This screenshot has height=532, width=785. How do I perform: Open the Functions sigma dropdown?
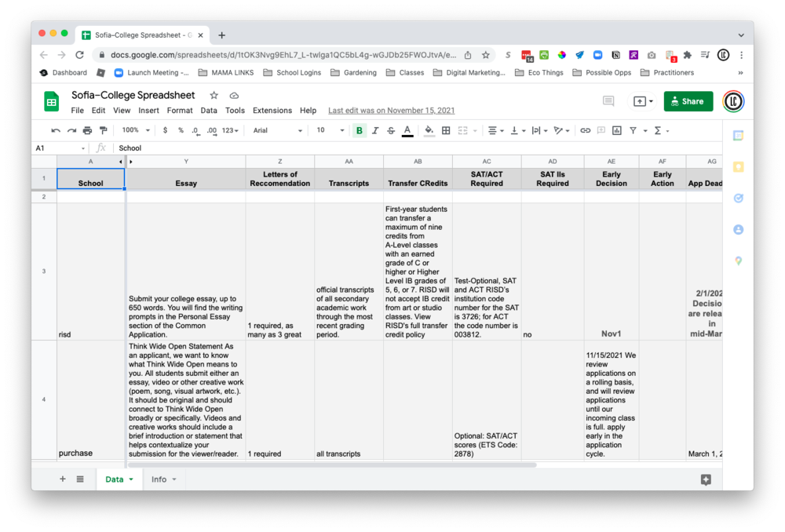click(x=661, y=130)
